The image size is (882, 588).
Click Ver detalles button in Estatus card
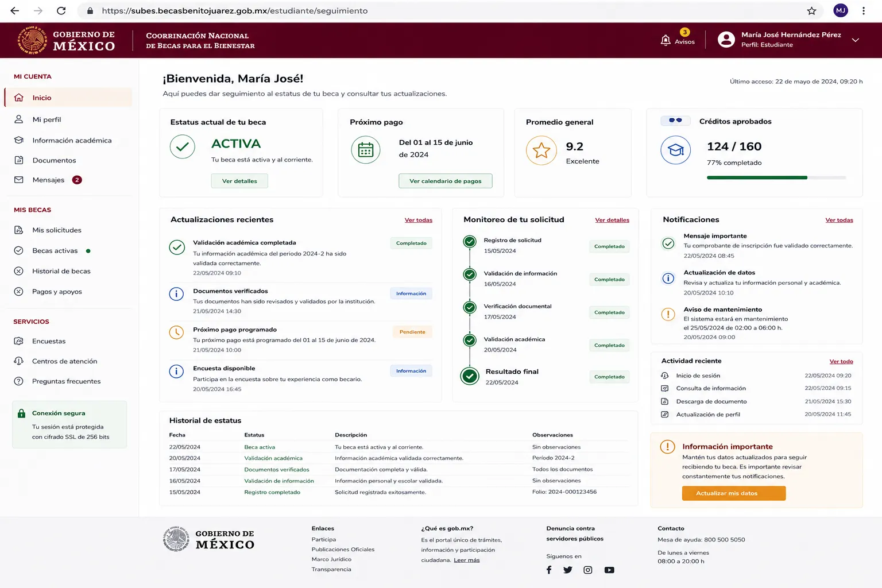point(239,181)
